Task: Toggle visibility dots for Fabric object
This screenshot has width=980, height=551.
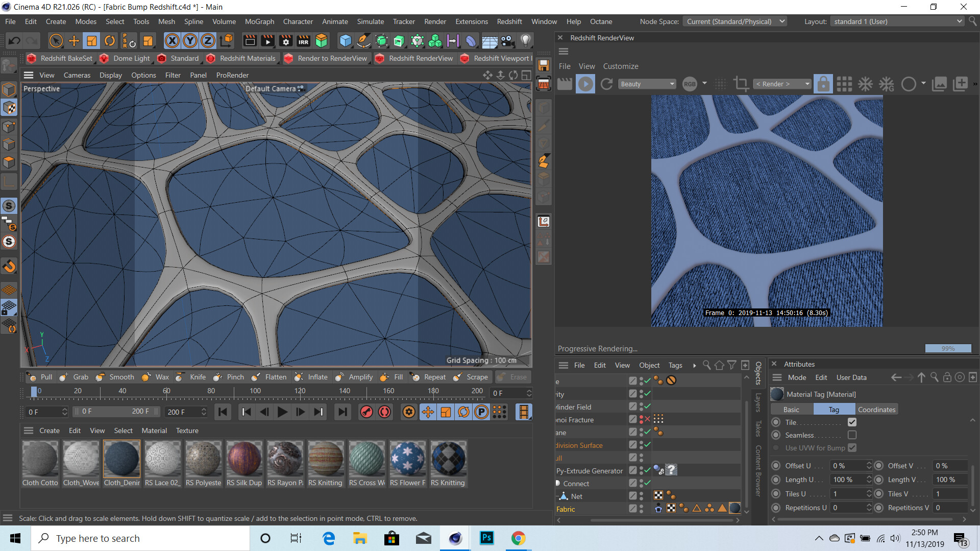Action: pos(641,509)
